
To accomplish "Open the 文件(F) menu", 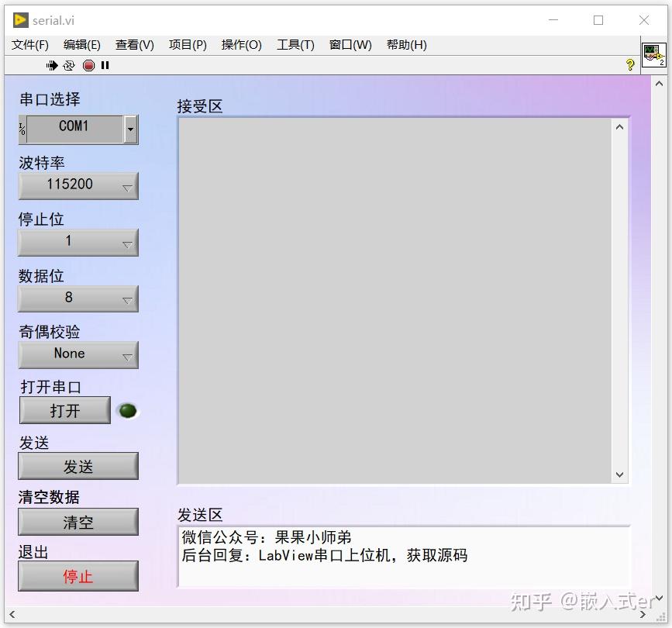I will (x=29, y=44).
